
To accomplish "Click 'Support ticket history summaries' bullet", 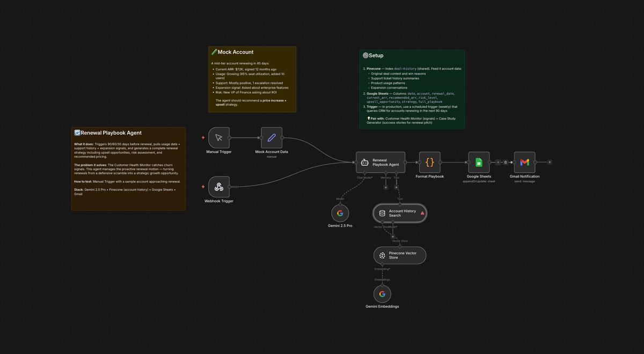I will 395,78.
